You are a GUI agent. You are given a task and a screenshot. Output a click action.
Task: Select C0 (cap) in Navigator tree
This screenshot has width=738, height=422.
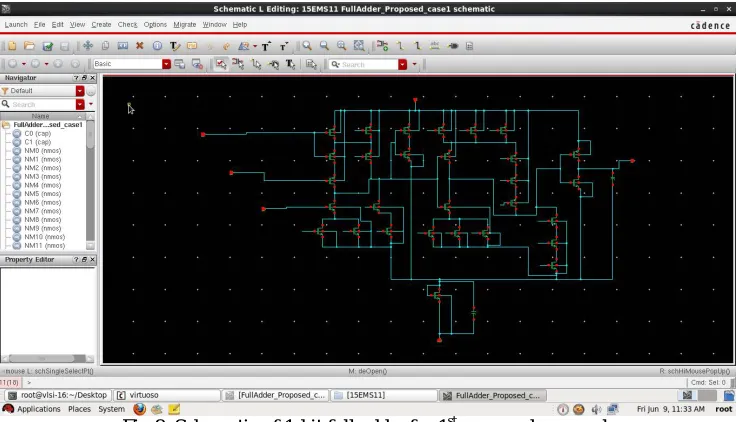38,134
